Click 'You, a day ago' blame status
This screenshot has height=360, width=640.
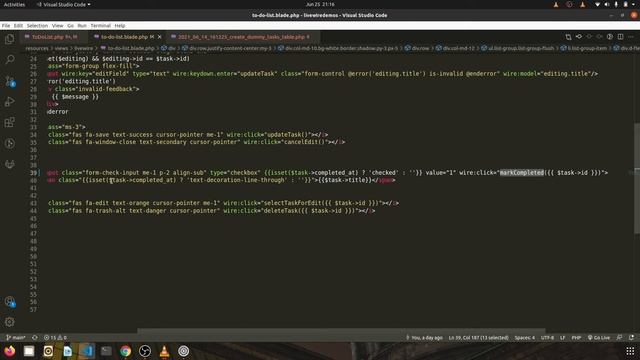coord(424,338)
